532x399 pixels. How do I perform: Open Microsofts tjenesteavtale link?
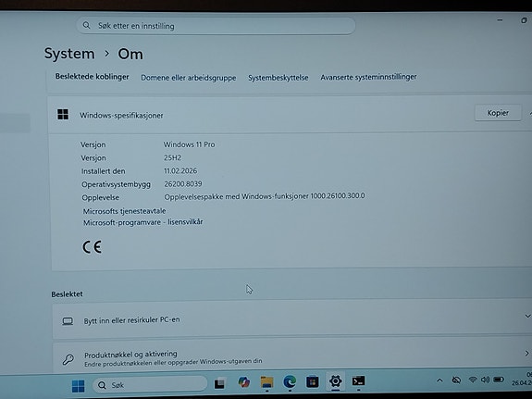point(125,211)
